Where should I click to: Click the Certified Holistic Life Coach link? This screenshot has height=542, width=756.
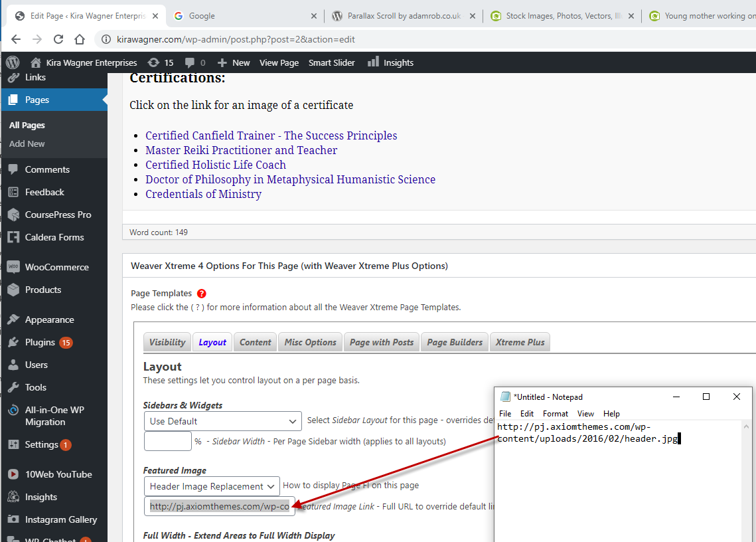pyautogui.click(x=216, y=165)
